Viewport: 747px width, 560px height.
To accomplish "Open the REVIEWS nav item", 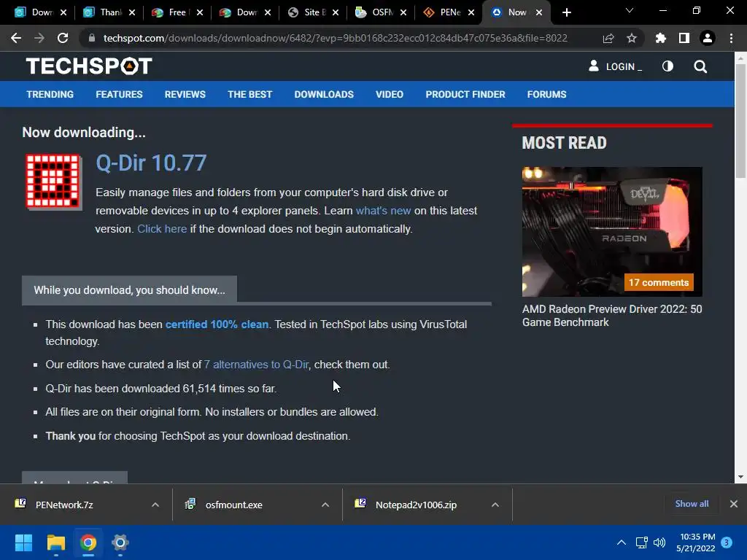I will (185, 94).
